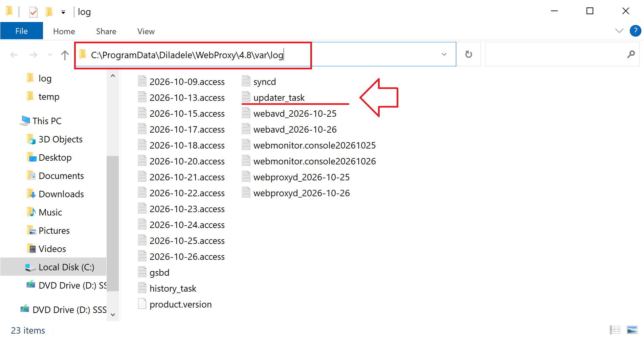Select file 2026-10-21.access
The height and width of the screenshot is (339, 644).
click(182, 177)
